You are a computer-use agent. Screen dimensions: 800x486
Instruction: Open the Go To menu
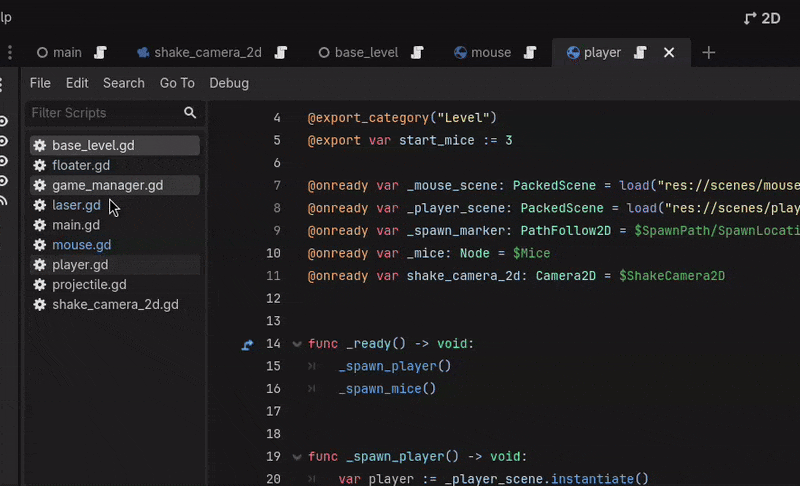point(177,83)
